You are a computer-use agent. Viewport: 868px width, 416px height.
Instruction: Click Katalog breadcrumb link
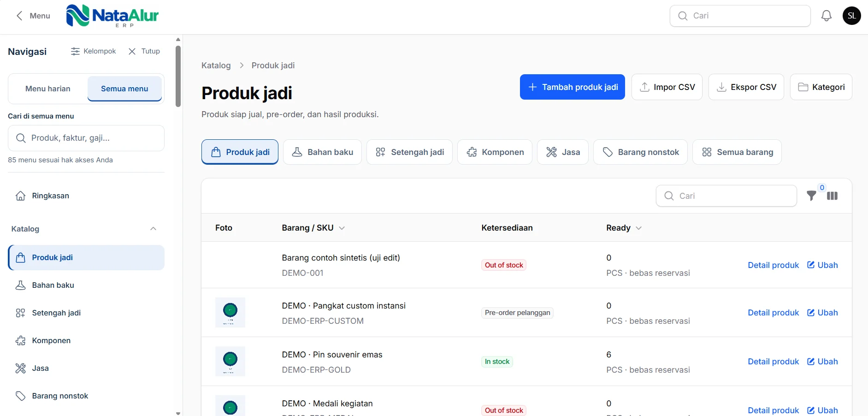tap(216, 65)
